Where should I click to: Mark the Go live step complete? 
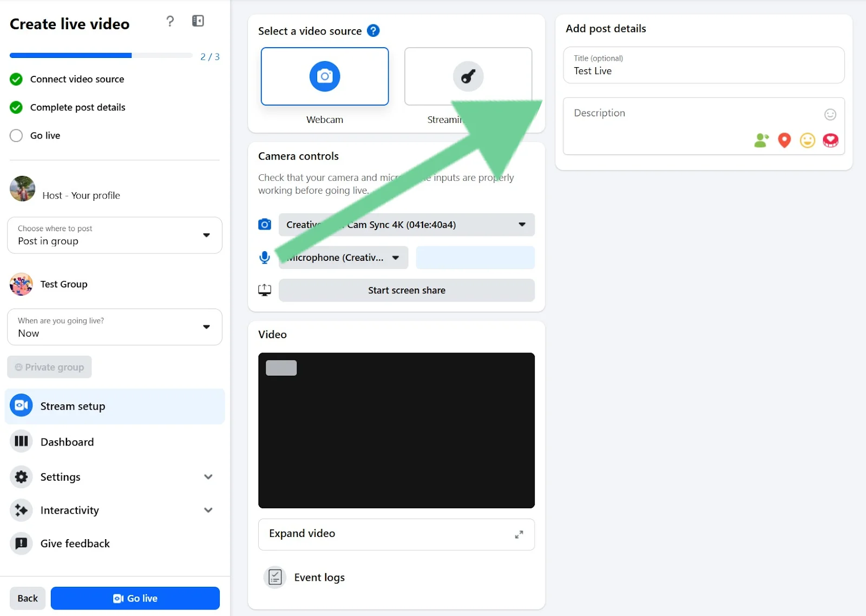click(16, 135)
